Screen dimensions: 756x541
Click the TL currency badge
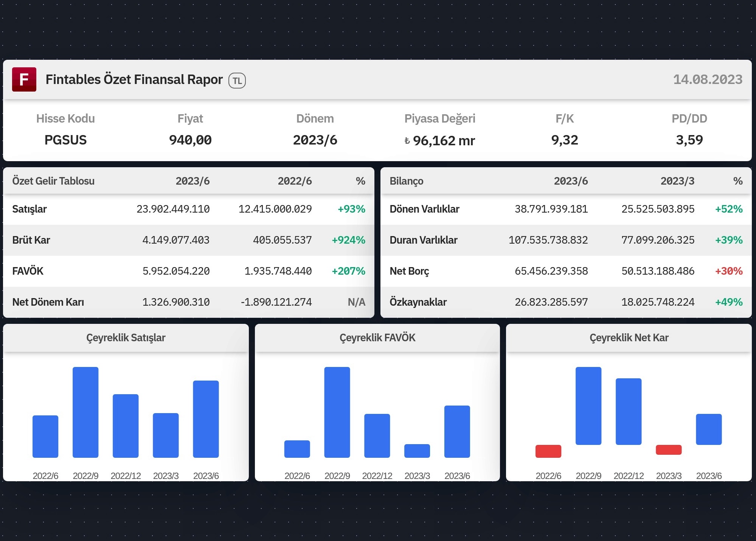pyautogui.click(x=237, y=81)
